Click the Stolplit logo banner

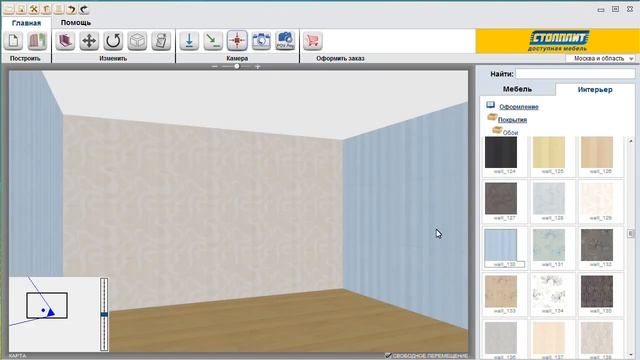558,41
